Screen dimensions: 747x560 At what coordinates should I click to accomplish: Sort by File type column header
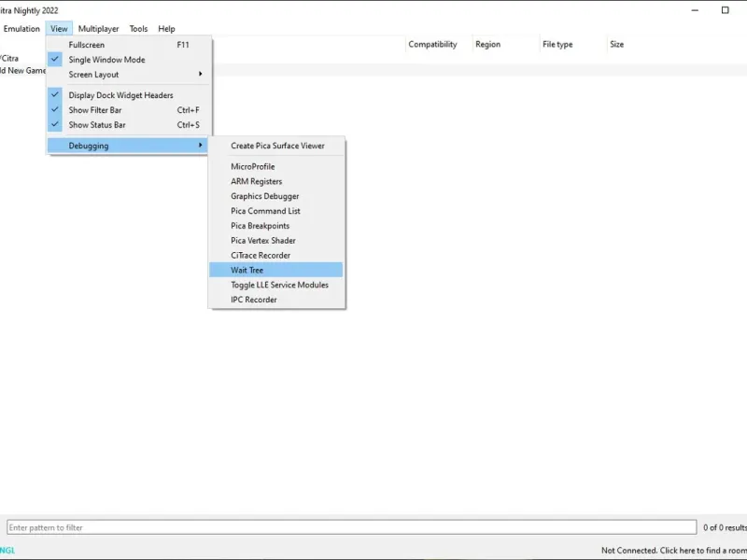coord(573,44)
